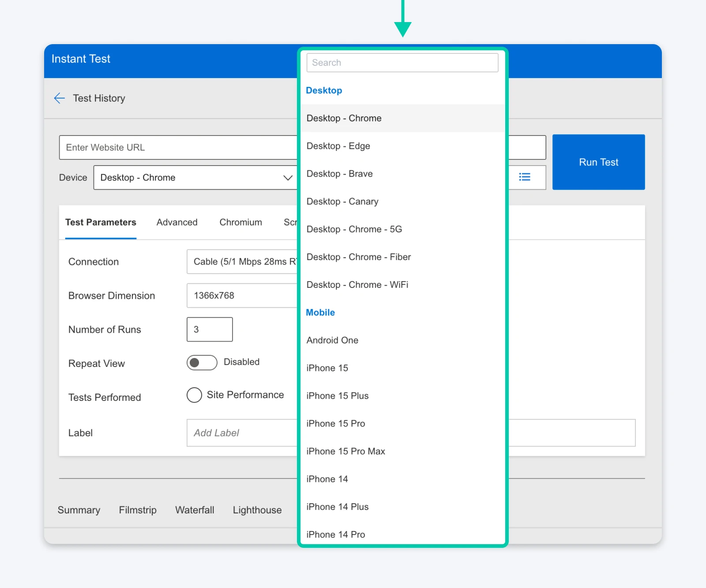Open the Waterfall results tab

(x=195, y=510)
